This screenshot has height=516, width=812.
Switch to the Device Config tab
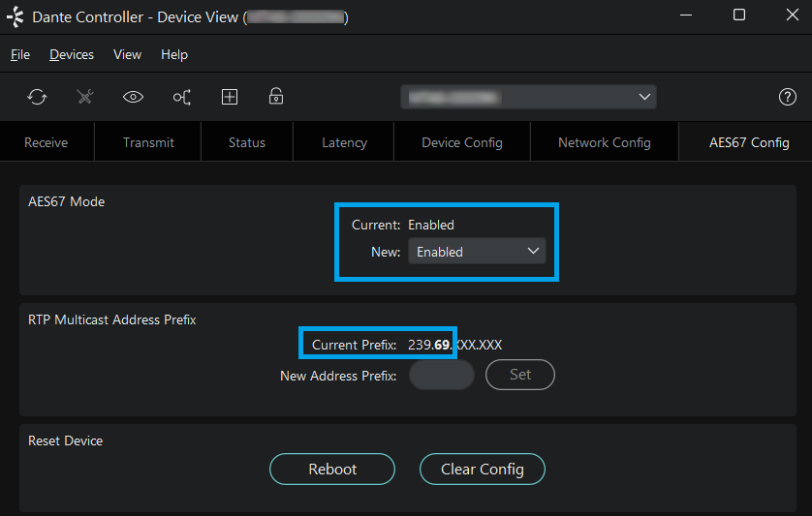click(462, 142)
